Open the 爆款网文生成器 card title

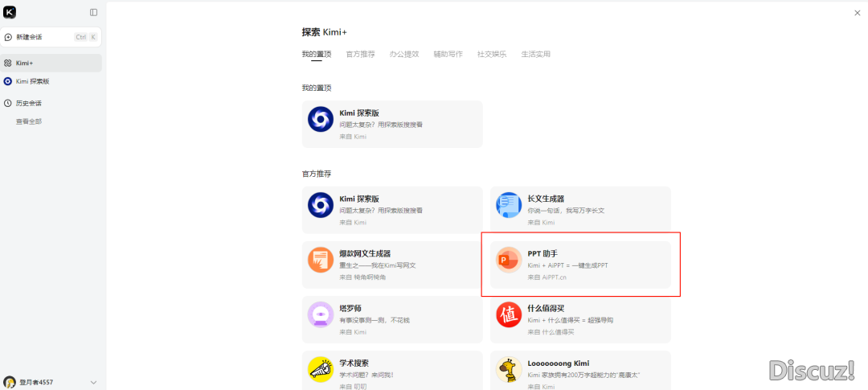click(366, 254)
